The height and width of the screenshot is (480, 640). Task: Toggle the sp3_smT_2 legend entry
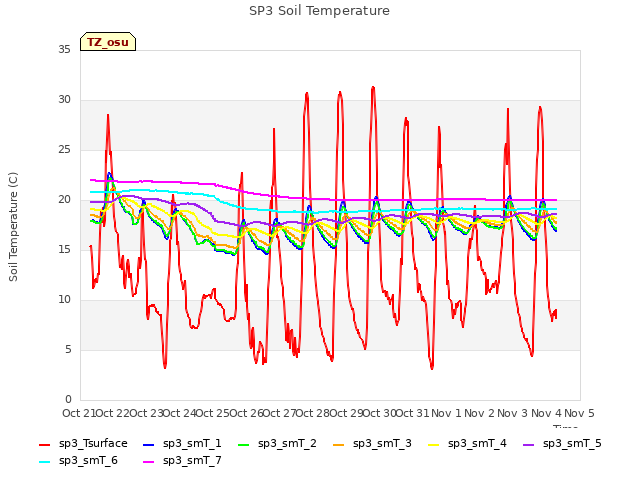tap(277, 444)
